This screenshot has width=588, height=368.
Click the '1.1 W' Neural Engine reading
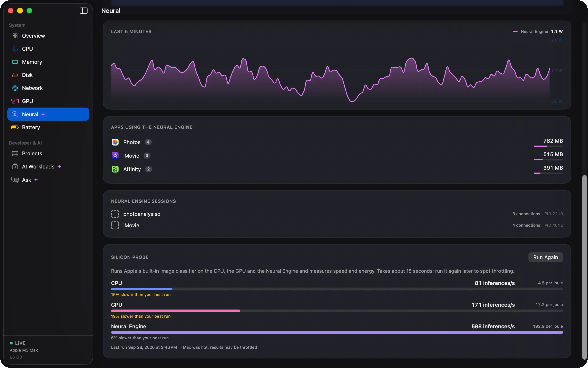coord(557,32)
